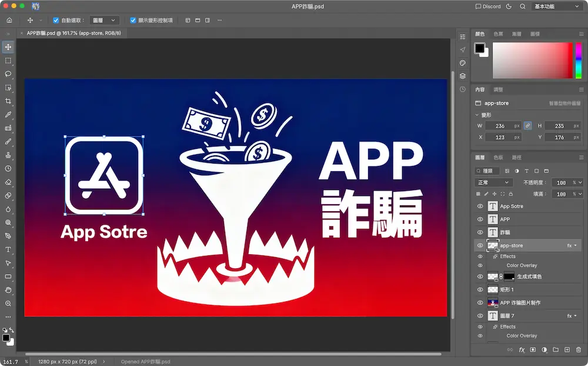Viewport: 588px width, 366px height.
Task: Open the Home screen icon
Action: (9, 20)
